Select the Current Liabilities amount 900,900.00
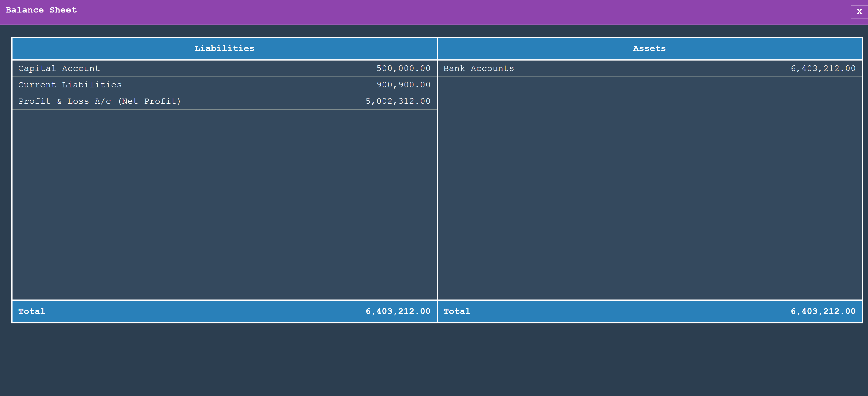868x396 pixels. 403,85
